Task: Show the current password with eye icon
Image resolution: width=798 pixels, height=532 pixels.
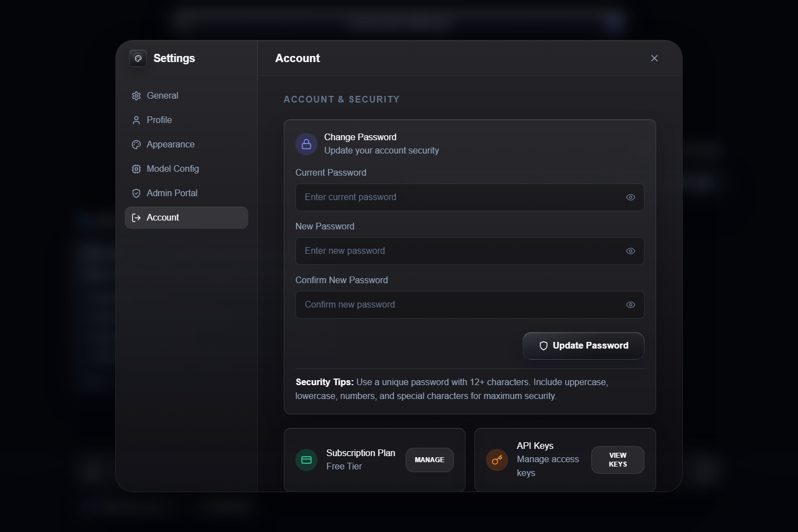Action: pyautogui.click(x=631, y=197)
